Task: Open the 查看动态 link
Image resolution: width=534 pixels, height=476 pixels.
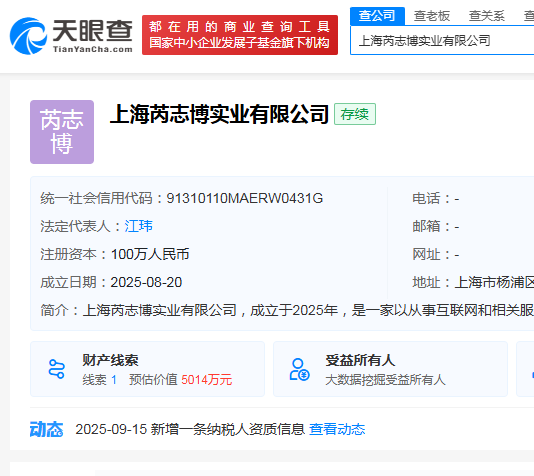Action: pos(337,429)
